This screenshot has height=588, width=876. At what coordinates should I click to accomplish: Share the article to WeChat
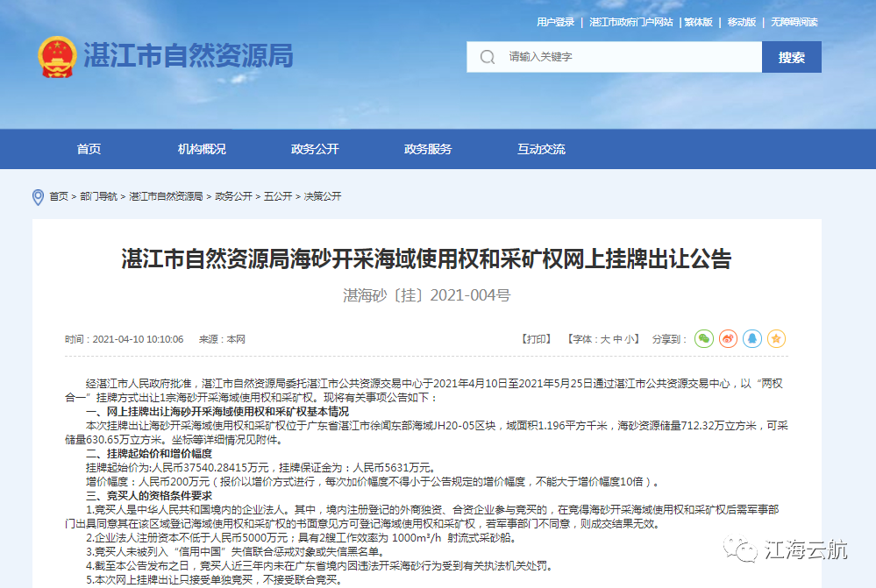click(x=703, y=338)
